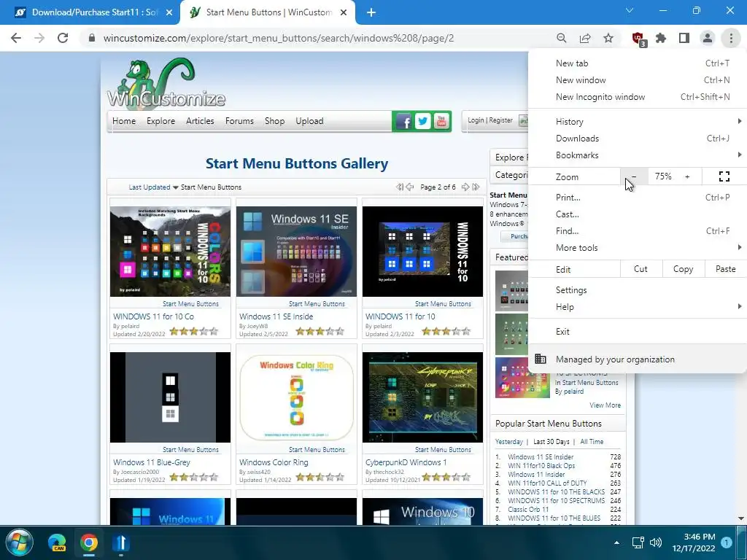Expand the Bookmarks submenu
The image size is (747, 560).
[638, 155]
